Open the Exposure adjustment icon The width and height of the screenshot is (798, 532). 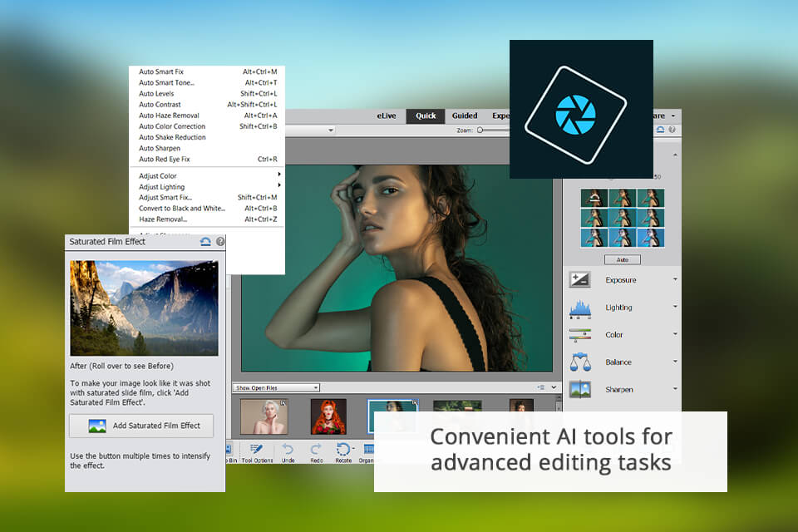pos(579,279)
